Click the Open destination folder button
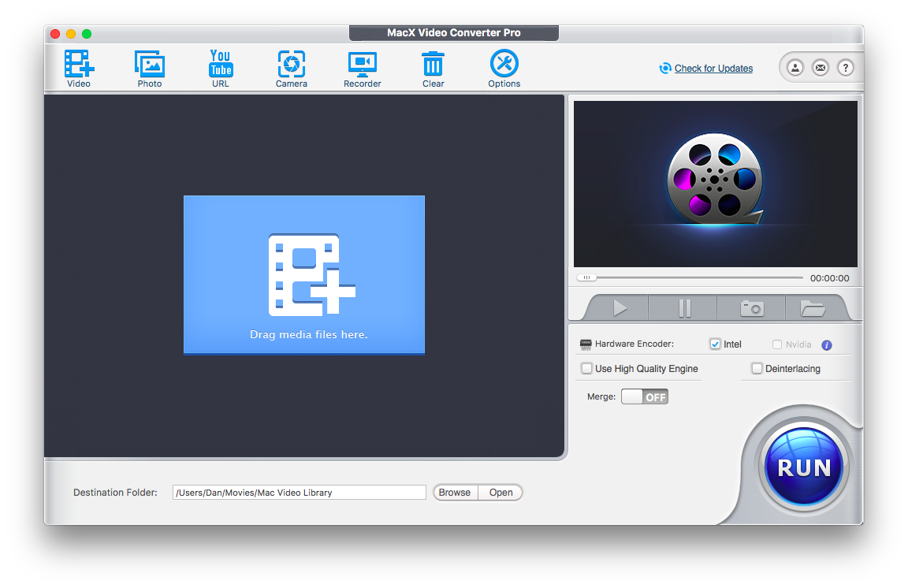The image size is (908, 588). click(x=501, y=493)
